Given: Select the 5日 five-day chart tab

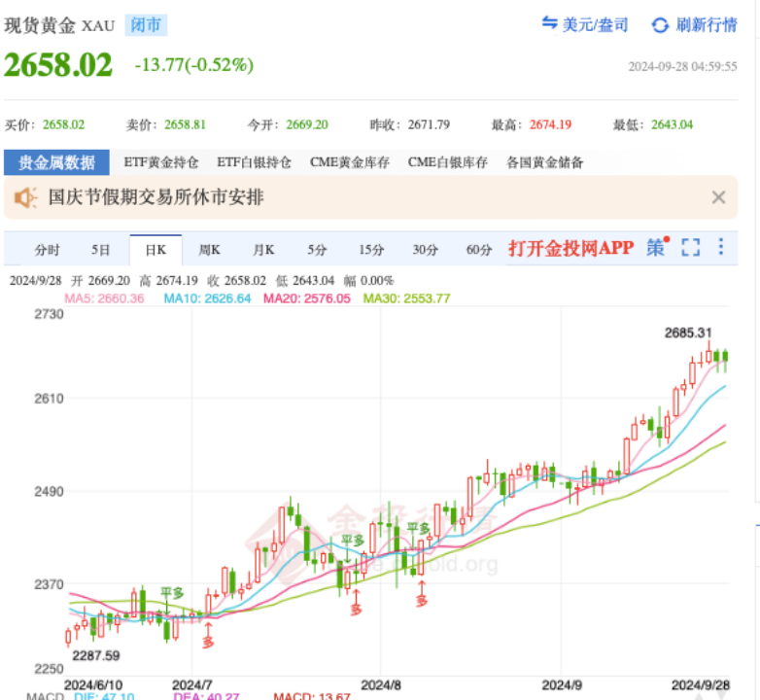Looking at the screenshot, I should coord(101,250).
